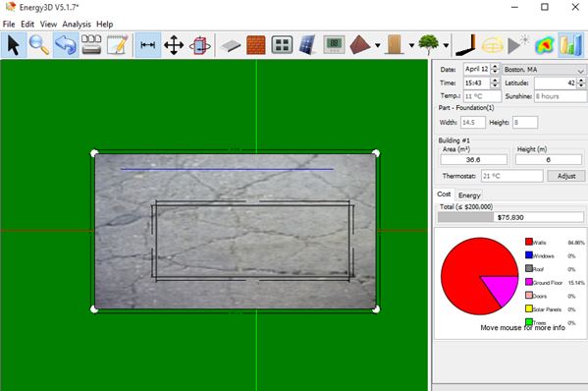
Task: Click the red Walls color swatch
Action: point(529,242)
